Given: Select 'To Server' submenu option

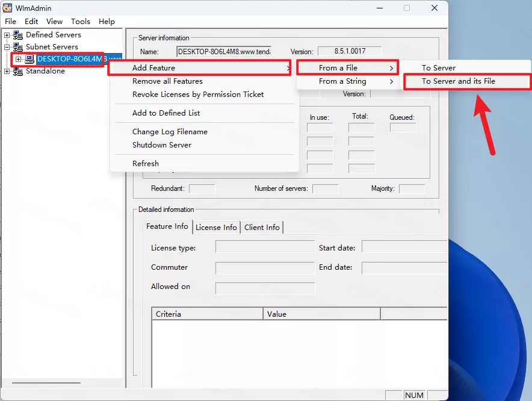Looking at the screenshot, I should point(438,68).
